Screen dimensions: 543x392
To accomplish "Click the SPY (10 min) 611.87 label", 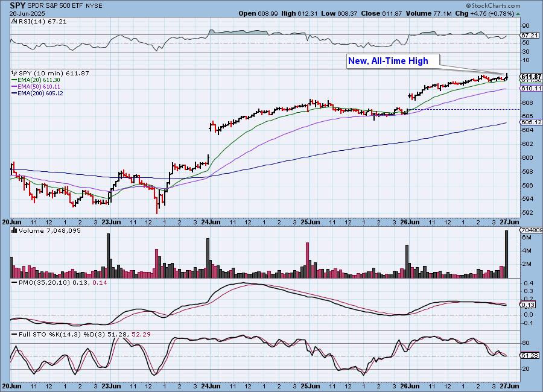I will click(54, 73).
